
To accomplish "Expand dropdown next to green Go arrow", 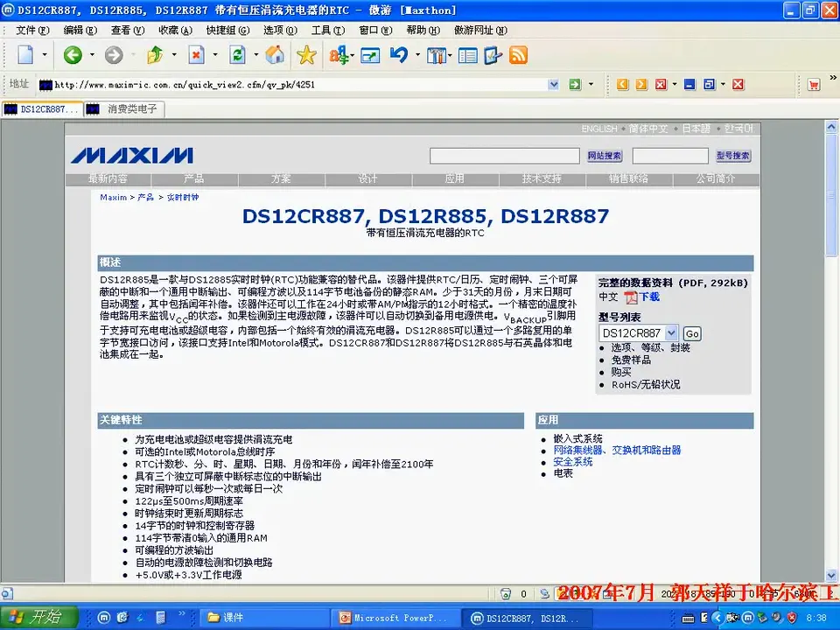I will click(591, 84).
